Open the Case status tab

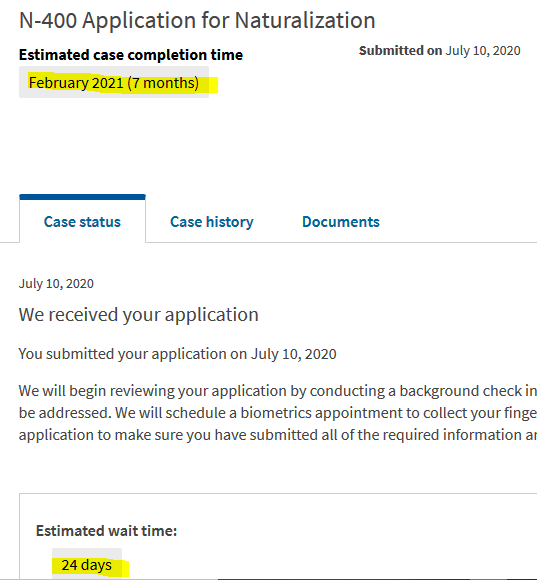coord(82,222)
